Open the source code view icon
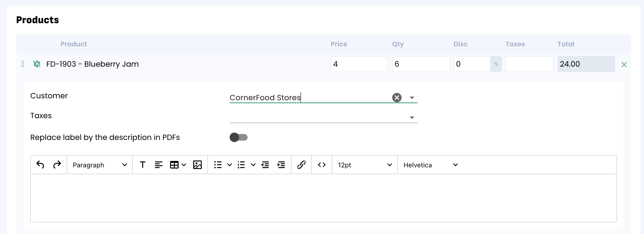 (322, 165)
